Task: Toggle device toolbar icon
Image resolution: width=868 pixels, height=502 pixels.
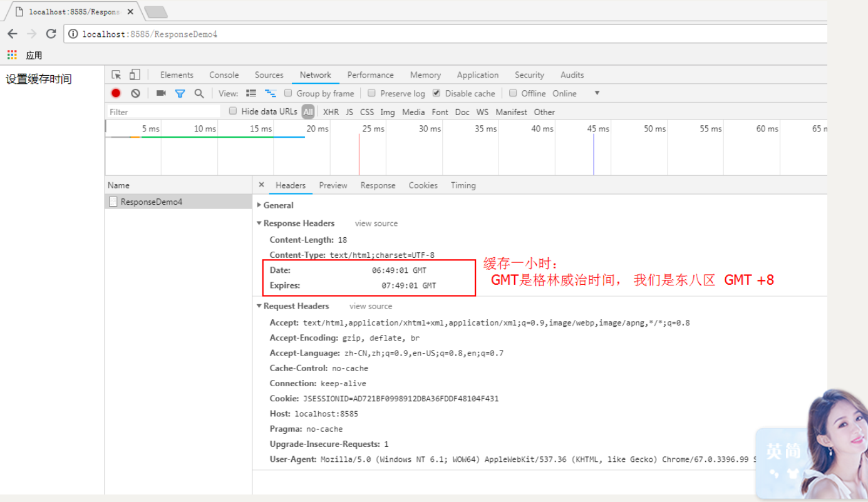Action: click(x=135, y=74)
